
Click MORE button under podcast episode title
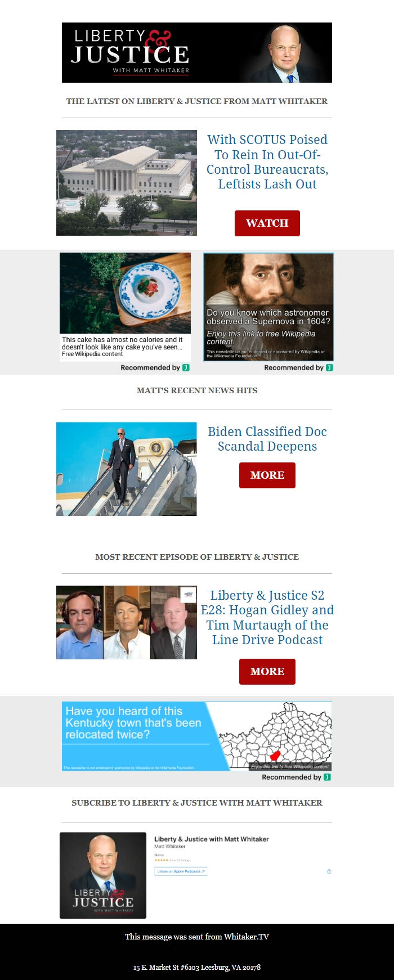pyautogui.click(x=267, y=672)
